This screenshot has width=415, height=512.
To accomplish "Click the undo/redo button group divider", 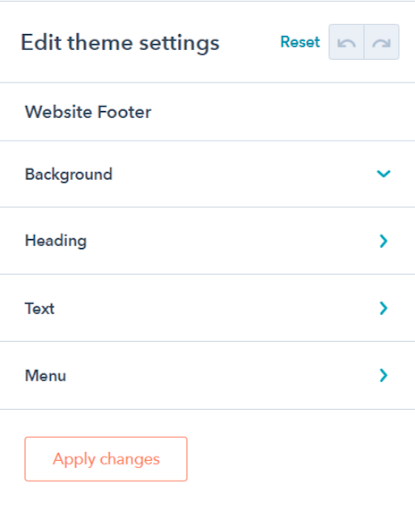I will tap(364, 42).
